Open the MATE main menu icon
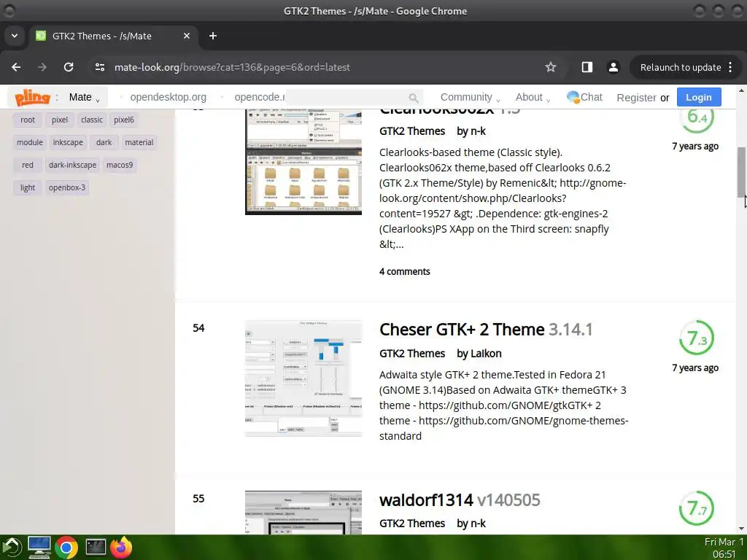747x560 pixels. 12,548
